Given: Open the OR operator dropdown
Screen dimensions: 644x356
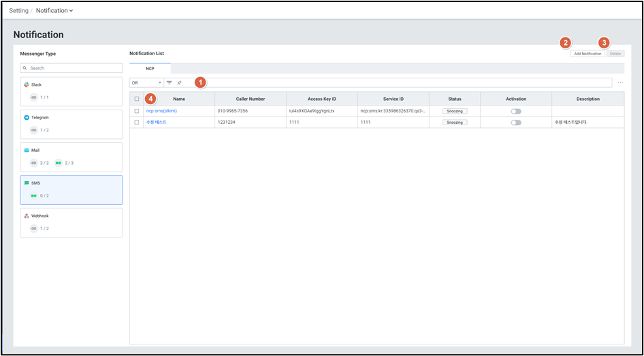Looking at the screenshot, I should click(146, 82).
